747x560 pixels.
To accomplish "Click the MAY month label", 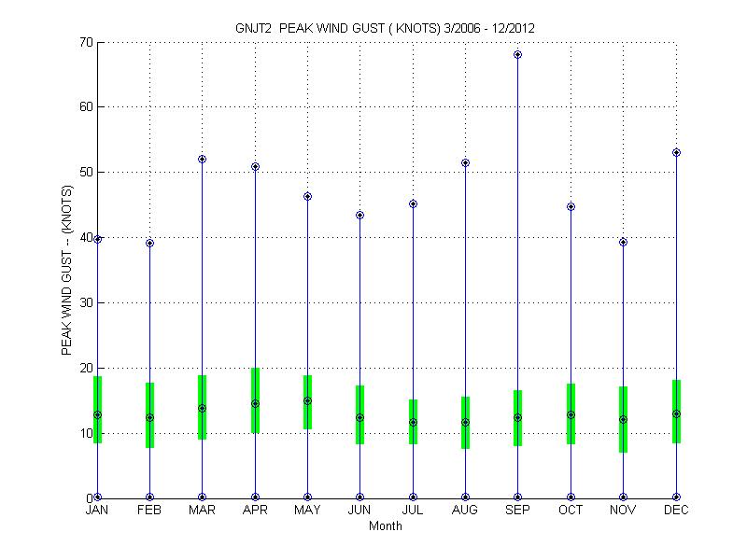I will click(x=307, y=510).
